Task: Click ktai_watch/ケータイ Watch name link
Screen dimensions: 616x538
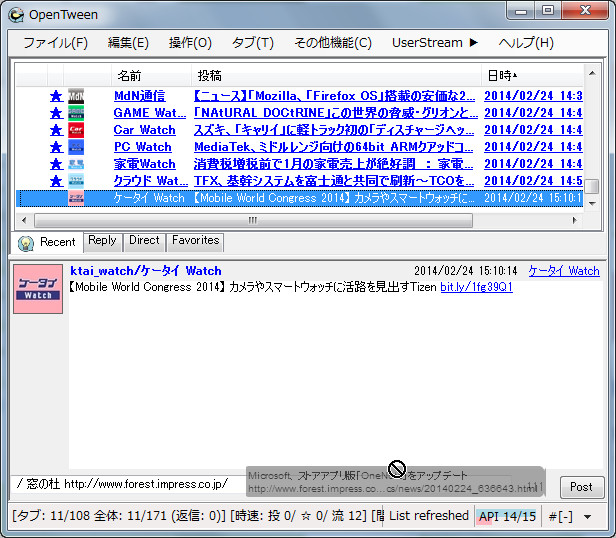Action: point(146,271)
